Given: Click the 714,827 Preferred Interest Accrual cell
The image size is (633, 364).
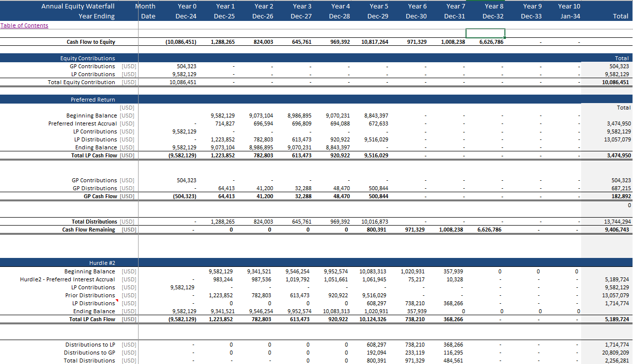Looking at the screenshot, I should [225, 123].
